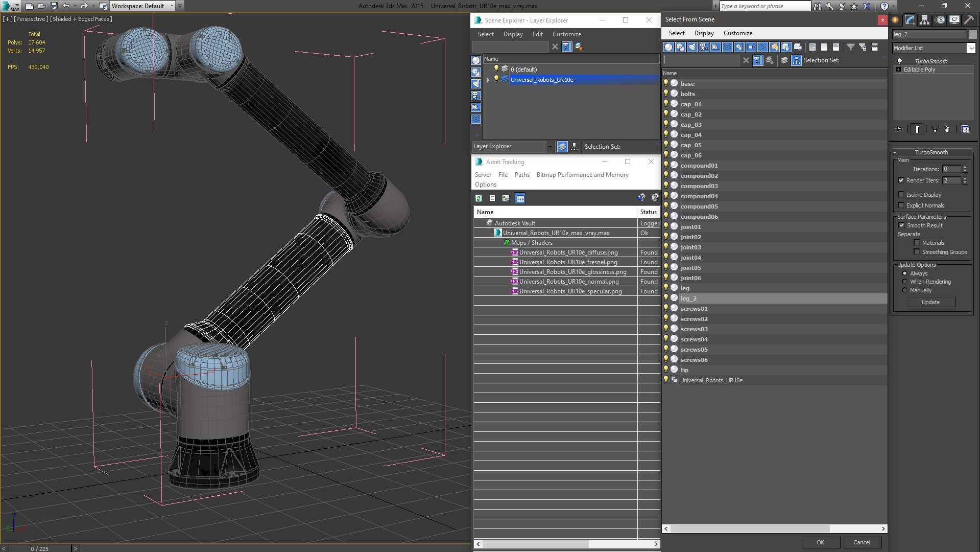Screen dimensions: 980x552
Task: Collapse TurboSmooth rollout header
Action: tap(931, 152)
